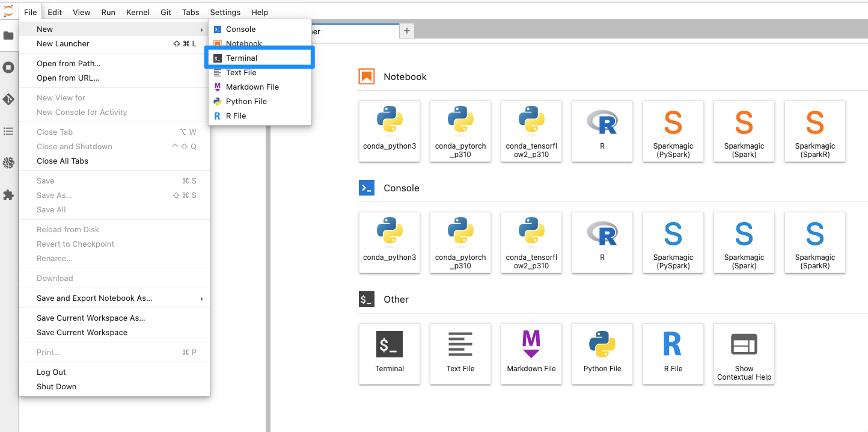868x432 pixels.
Task: Open the Git menu
Action: [x=166, y=12]
